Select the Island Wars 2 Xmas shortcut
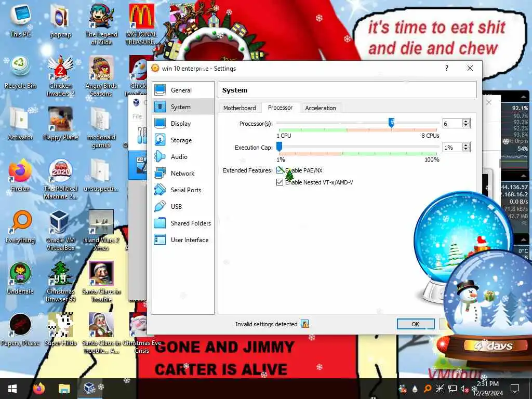This screenshot has width=532, height=399. [101, 230]
